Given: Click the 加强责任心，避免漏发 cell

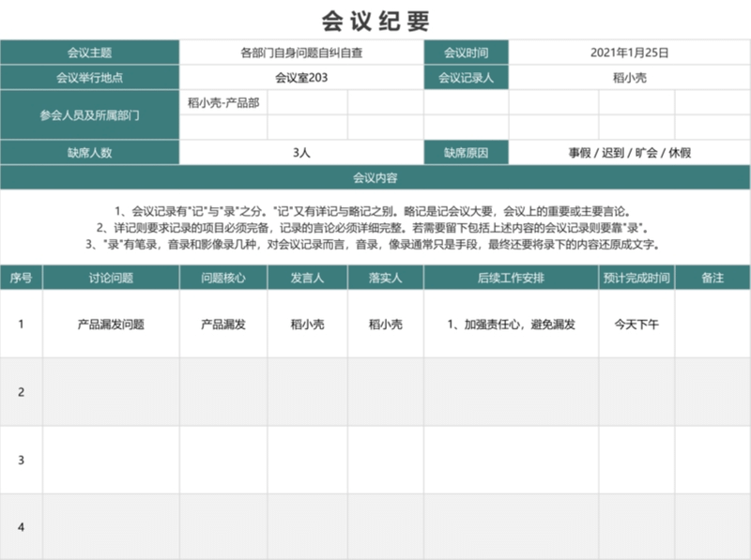Looking at the screenshot, I should pos(511,325).
